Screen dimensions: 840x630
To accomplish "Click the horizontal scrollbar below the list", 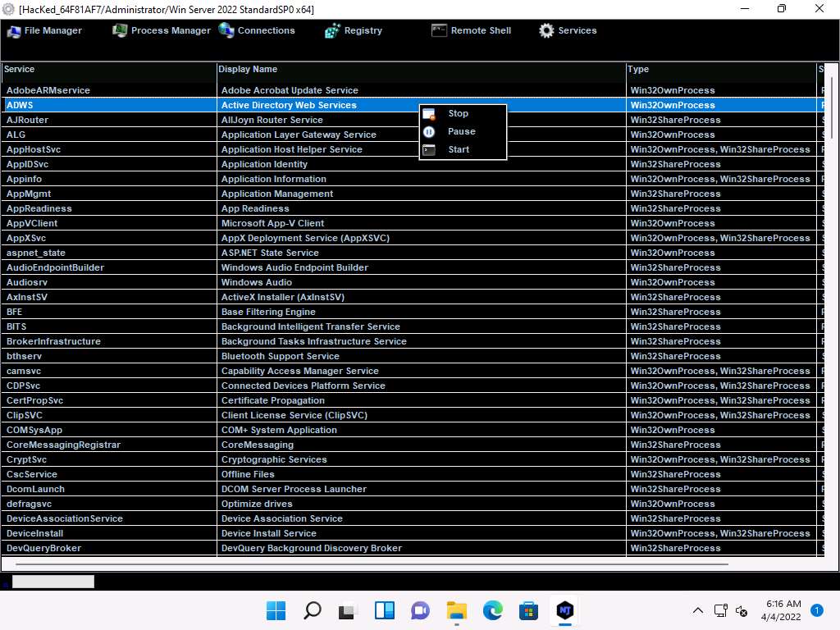I will 371,564.
